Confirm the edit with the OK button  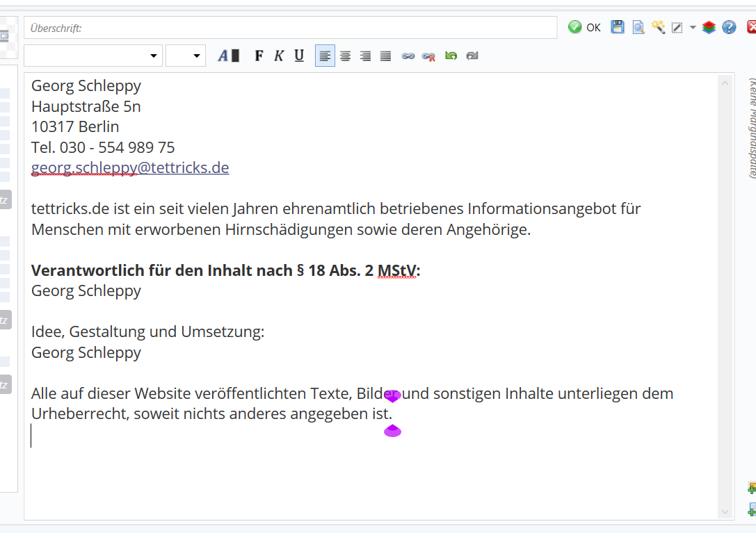click(x=584, y=28)
